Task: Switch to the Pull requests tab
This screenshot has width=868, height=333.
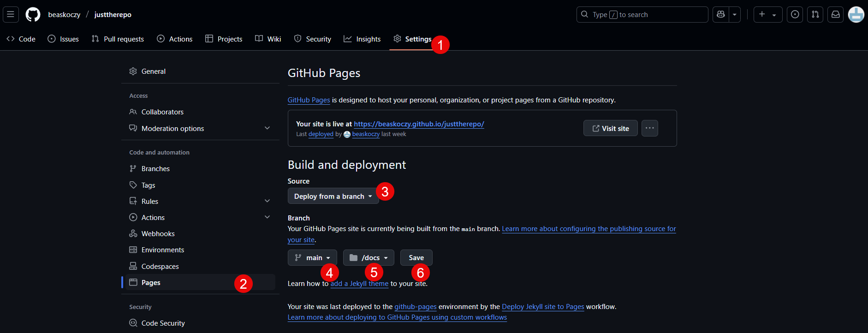Action: click(118, 39)
